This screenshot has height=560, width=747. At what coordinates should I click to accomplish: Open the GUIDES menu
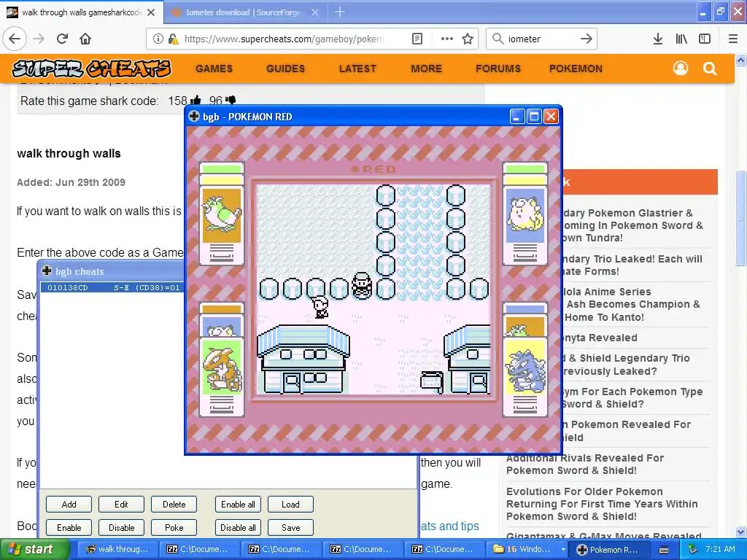[x=285, y=69]
